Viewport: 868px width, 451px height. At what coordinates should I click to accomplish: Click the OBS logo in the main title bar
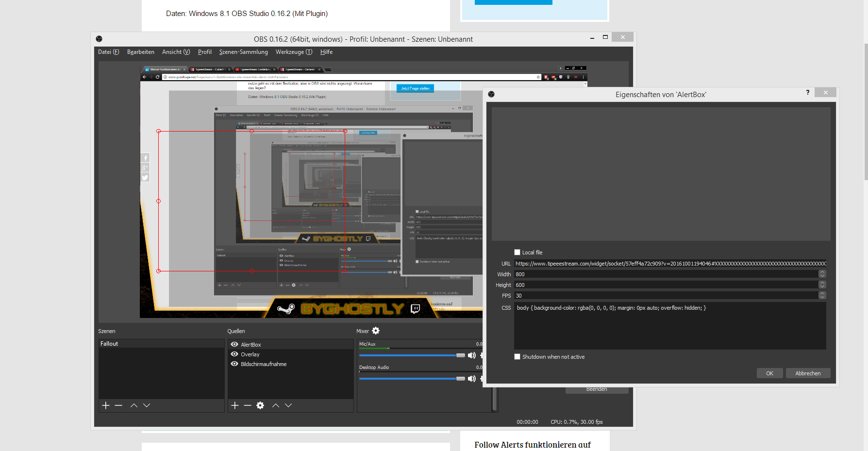pyautogui.click(x=99, y=39)
